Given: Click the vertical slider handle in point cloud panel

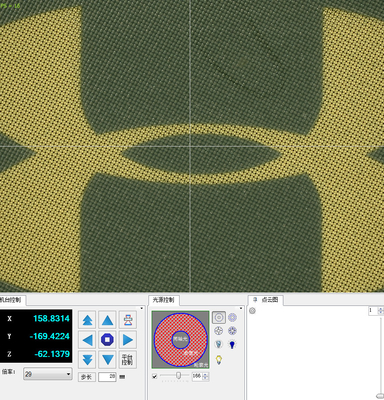Looking at the screenshot, I should point(381,395).
